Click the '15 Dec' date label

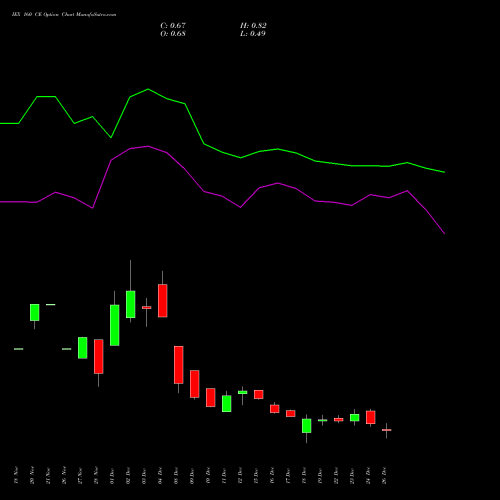click(256, 475)
